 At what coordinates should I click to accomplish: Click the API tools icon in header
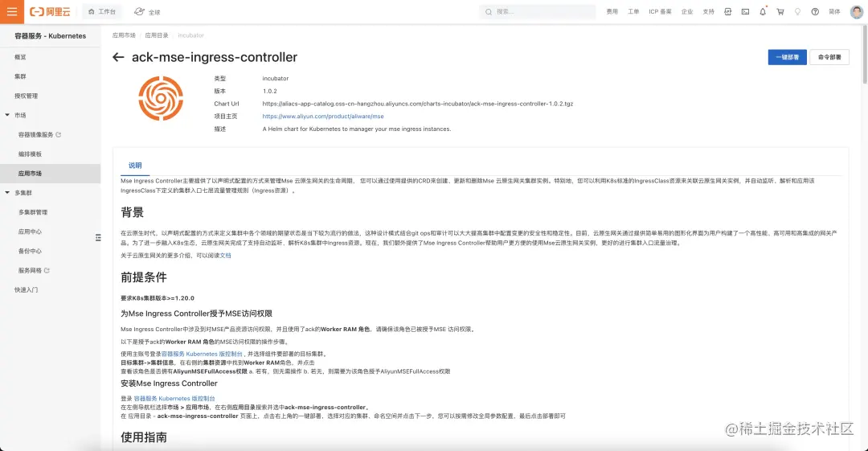(x=728, y=11)
